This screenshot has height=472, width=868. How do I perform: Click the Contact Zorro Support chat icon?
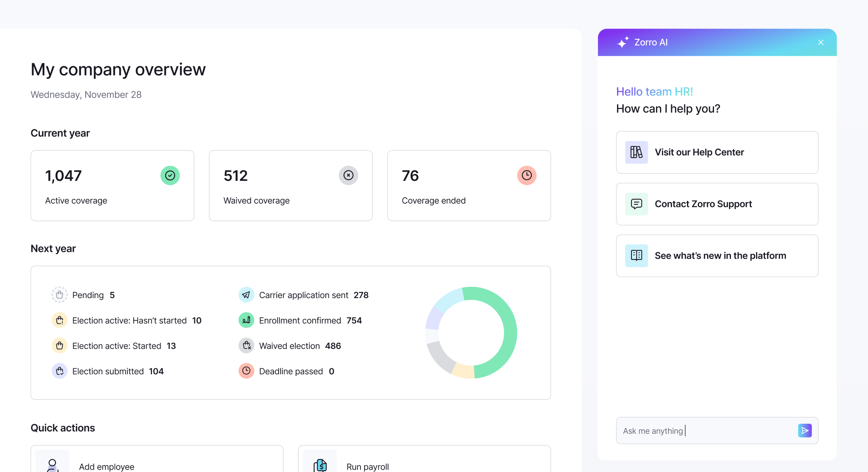636,204
